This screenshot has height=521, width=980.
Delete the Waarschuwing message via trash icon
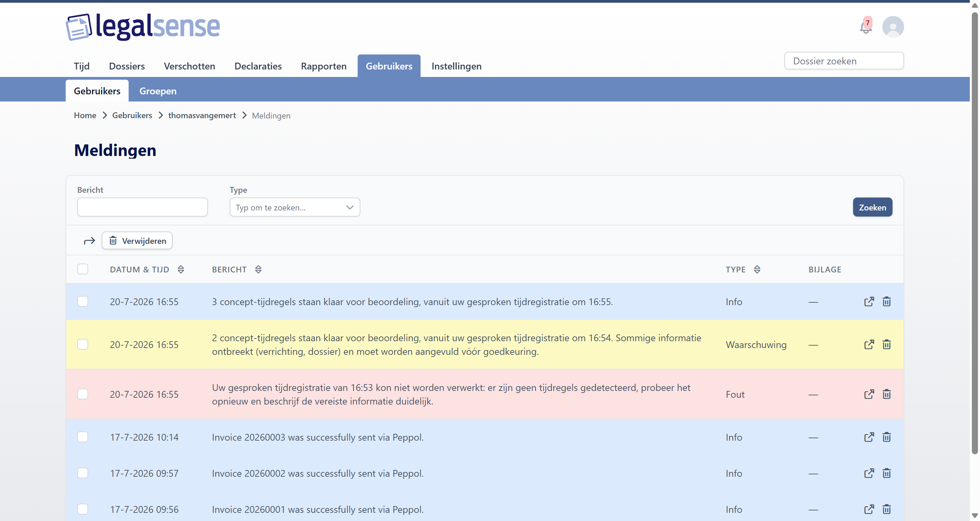coord(886,345)
